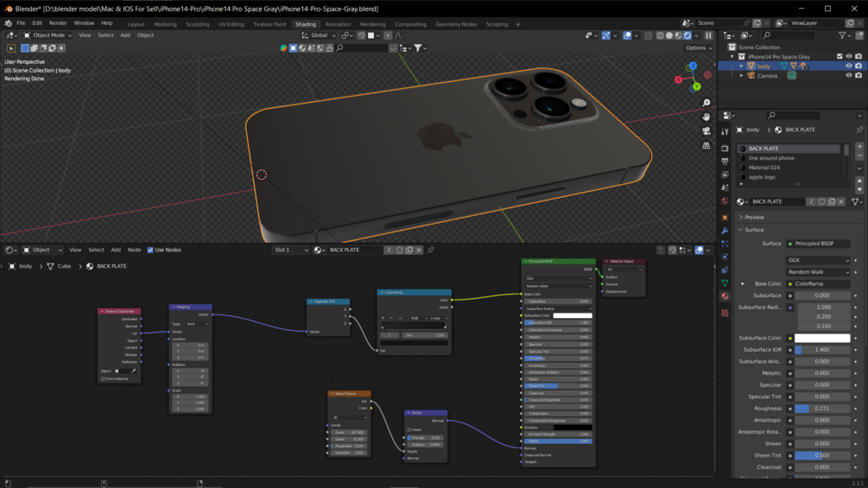Open the Render menu
Image resolution: width=868 pixels, height=488 pixels.
tap(58, 23)
